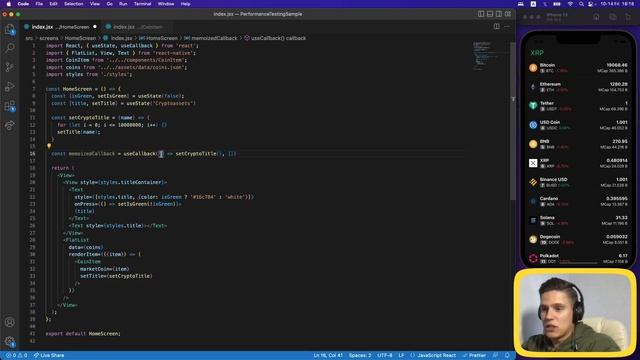Click the index.jsx file breadcrumb
Image resolution: width=640 pixels, height=360 pixels.
[118, 38]
